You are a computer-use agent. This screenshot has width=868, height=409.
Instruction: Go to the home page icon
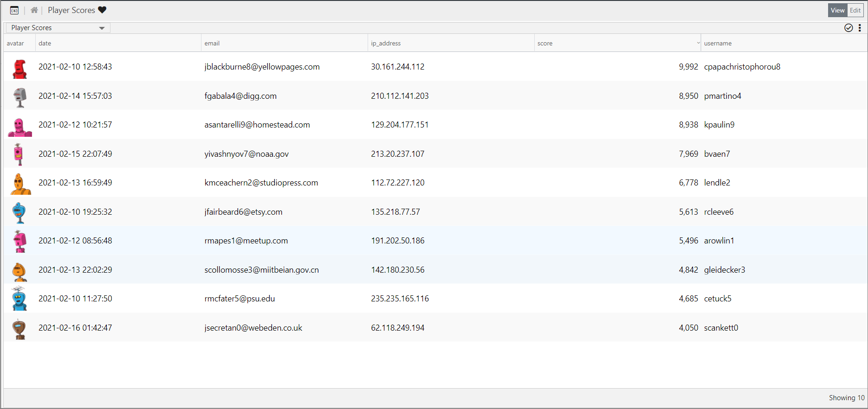(34, 10)
